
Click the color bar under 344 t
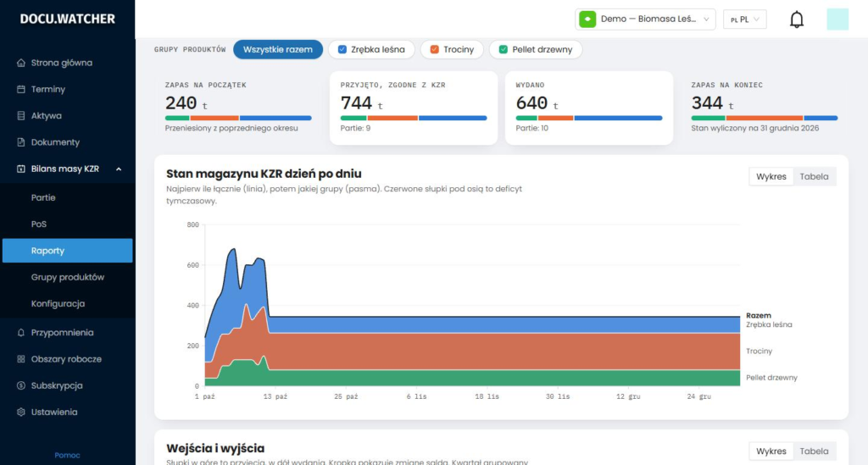[x=765, y=118]
